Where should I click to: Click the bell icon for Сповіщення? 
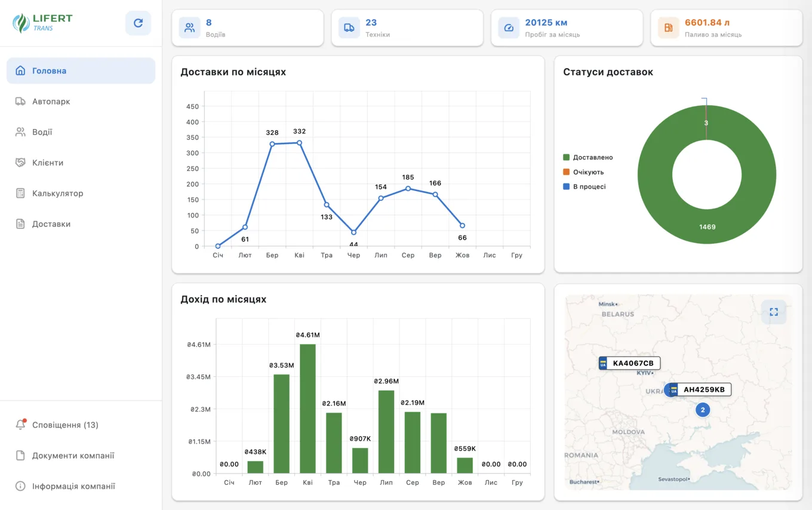pos(20,425)
